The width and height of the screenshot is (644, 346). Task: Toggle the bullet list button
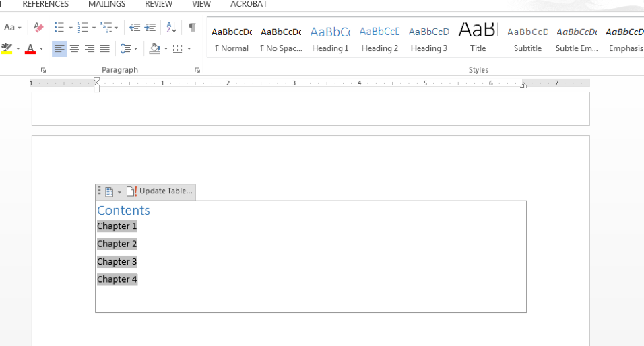[59, 28]
